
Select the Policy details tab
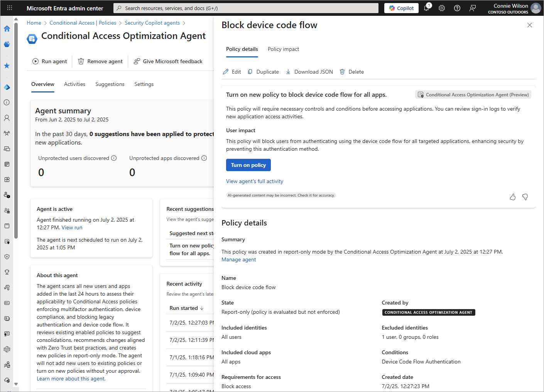(x=242, y=49)
